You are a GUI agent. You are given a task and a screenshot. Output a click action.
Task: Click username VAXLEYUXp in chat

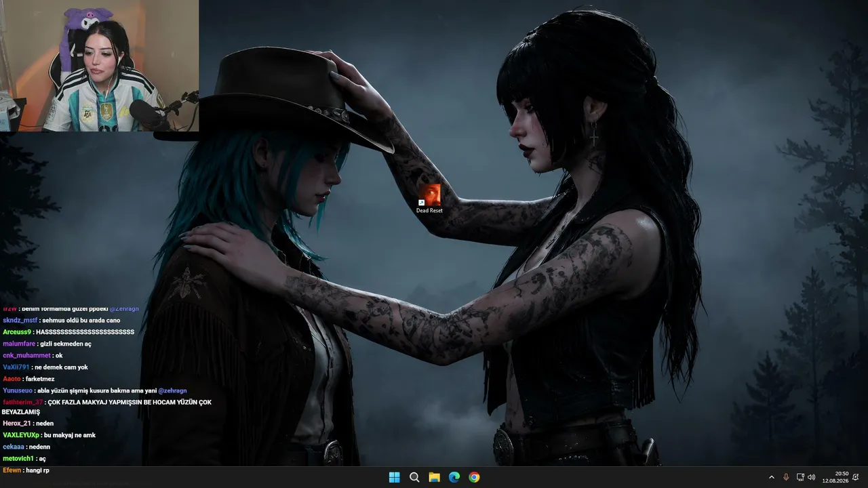pyautogui.click(x=21, y=435)
